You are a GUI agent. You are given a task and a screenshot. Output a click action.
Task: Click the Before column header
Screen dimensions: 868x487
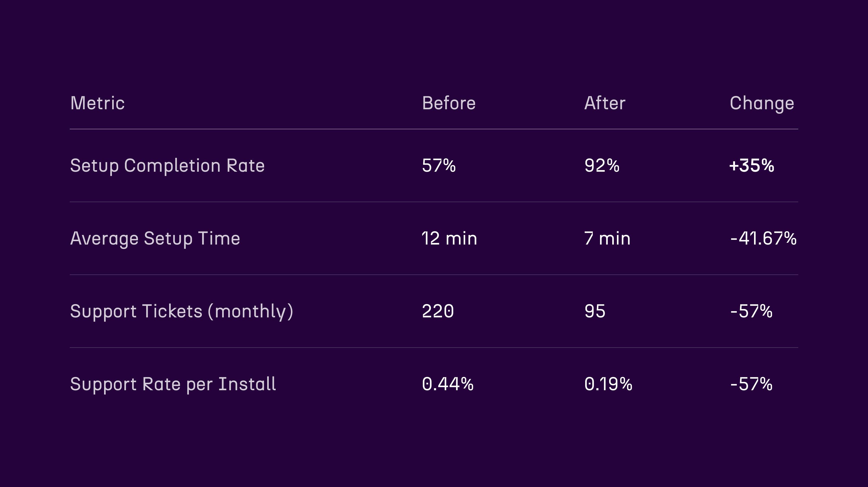449,103
